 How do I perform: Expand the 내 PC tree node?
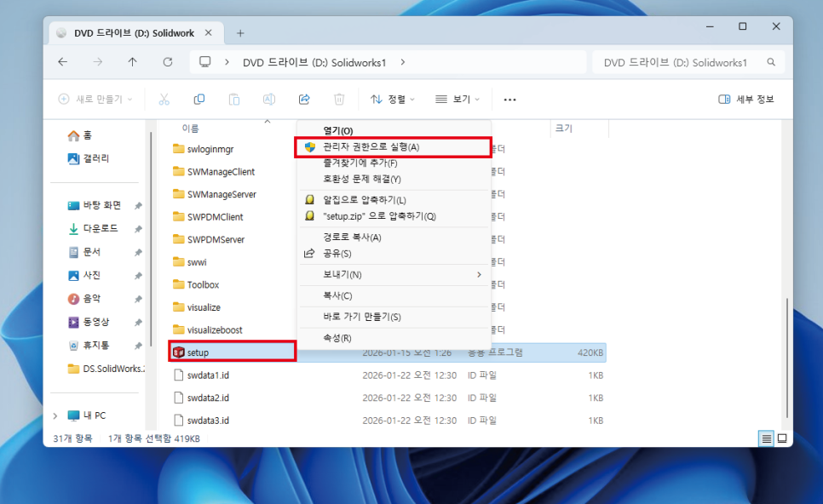coord(55,416)
